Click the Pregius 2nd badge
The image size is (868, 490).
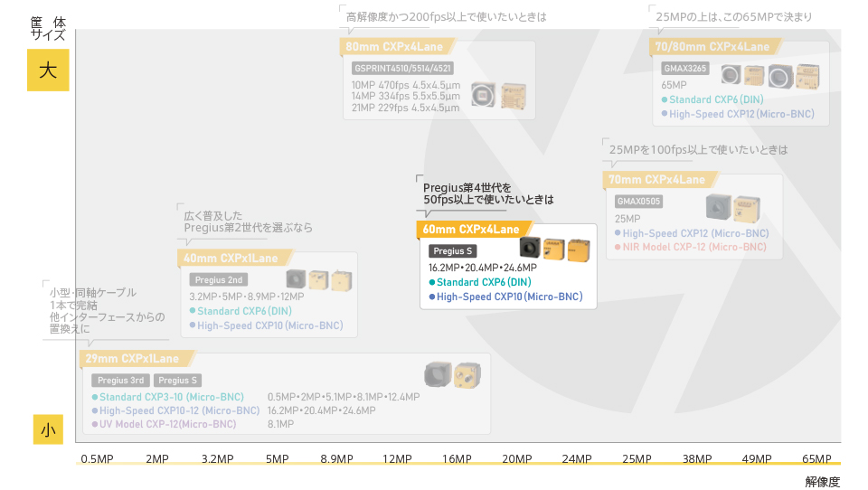pyautogui.click(x=220, y=280)
